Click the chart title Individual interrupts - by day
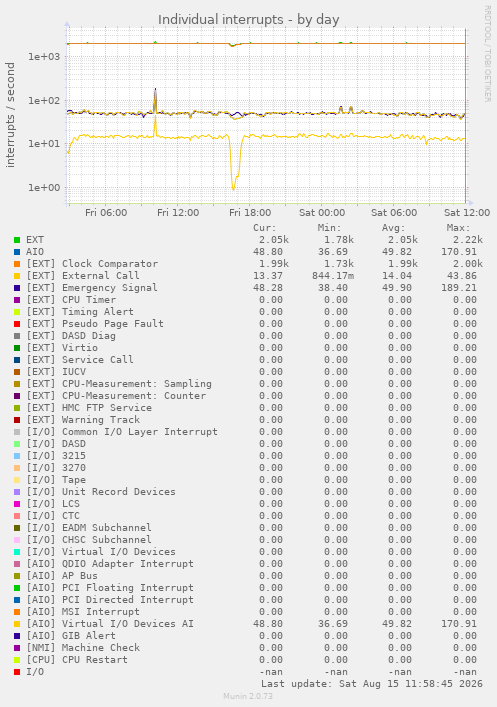The width and height of the screenshot is (497, 707). point(248,20)
